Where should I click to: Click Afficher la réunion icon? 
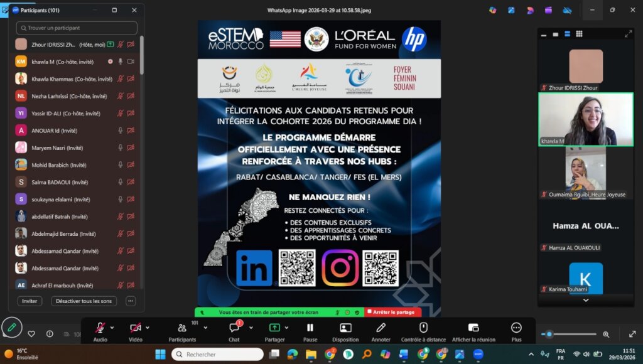[473, 328]
